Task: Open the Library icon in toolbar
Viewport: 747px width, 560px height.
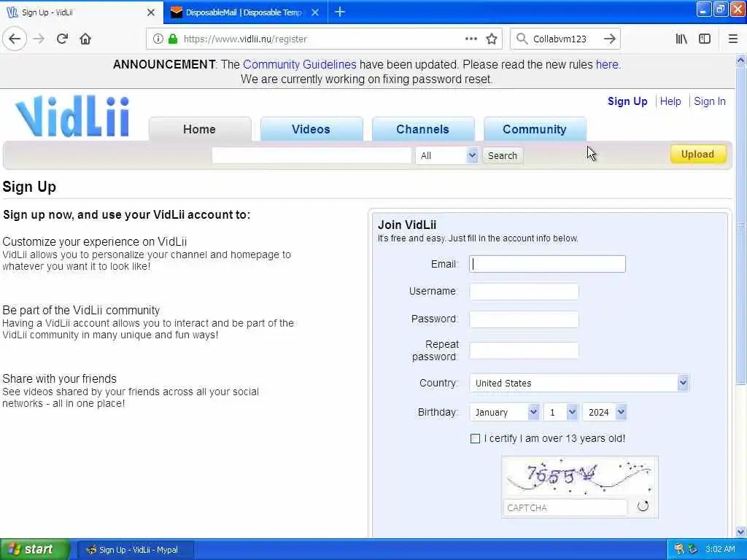Action: 681,39
